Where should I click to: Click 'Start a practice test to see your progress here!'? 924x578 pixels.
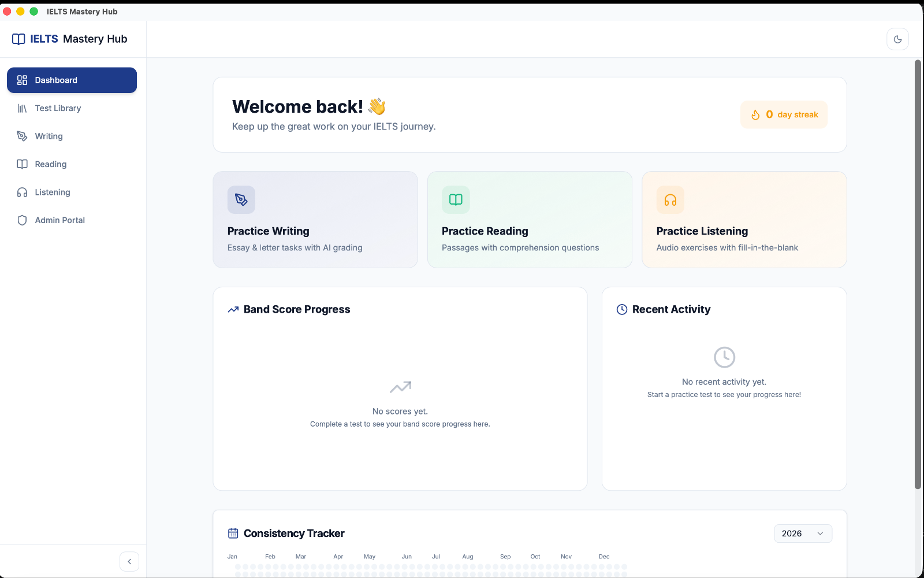click(724, 395)
